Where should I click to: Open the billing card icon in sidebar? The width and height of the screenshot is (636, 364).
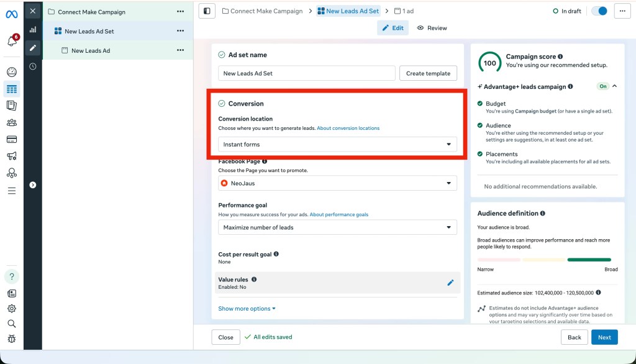pos(11,139)
